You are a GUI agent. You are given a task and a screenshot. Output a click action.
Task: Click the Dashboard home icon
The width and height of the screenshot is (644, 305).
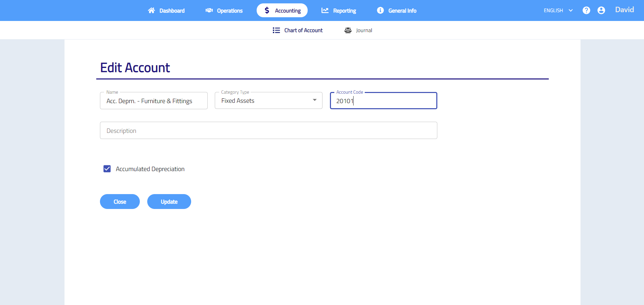pos(151,10)
